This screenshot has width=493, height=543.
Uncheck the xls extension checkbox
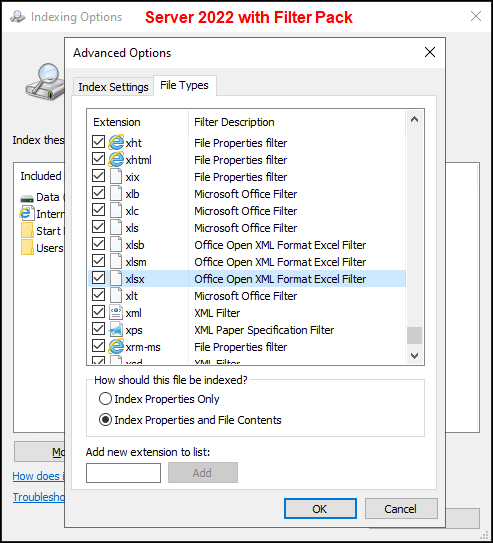click(x=98, y=227)
